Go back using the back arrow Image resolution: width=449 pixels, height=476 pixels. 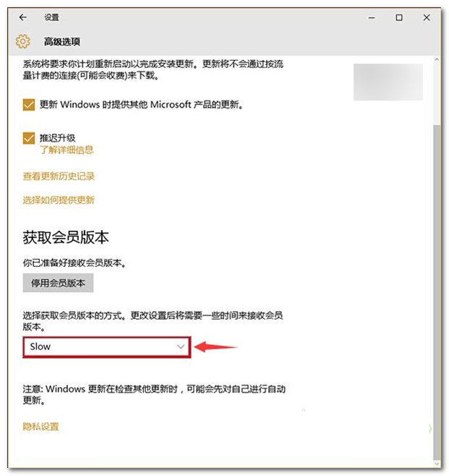pos(23,17)
